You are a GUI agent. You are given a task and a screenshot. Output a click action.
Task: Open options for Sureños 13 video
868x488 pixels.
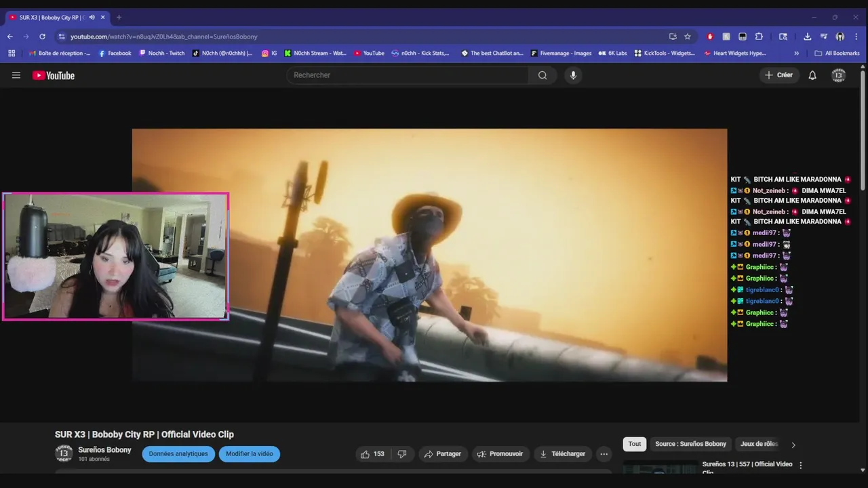[x=801, y=465]
